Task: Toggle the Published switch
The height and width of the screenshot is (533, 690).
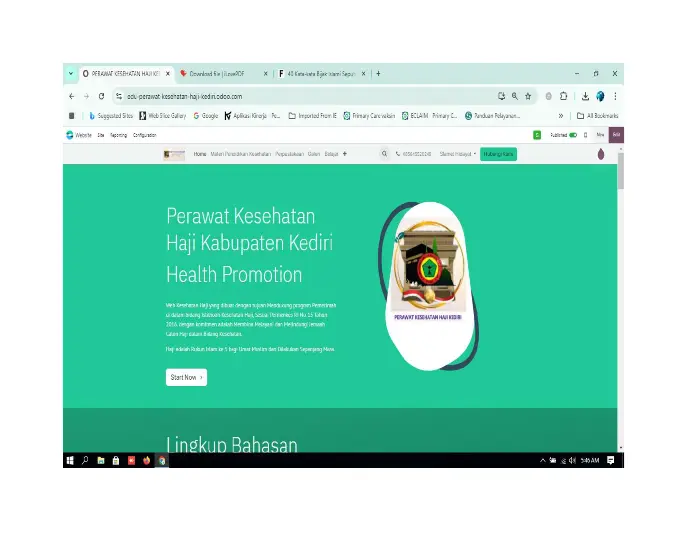Action: coord(573,135)
